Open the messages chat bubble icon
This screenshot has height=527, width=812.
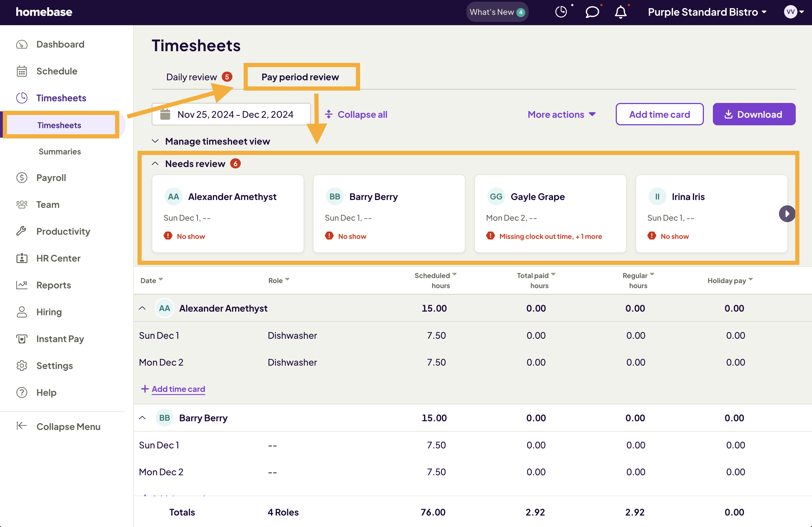coord(592,12)
